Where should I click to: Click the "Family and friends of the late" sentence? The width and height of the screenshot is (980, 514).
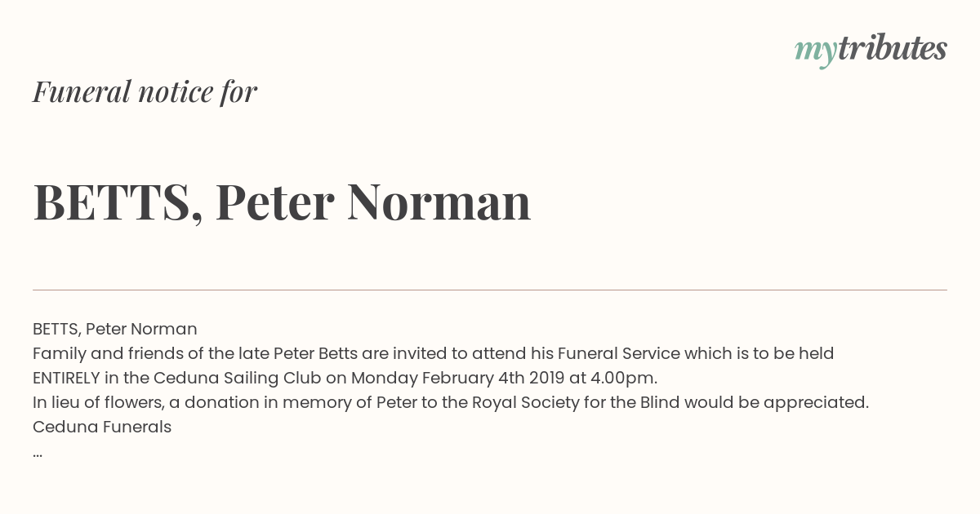click(151, 353)
